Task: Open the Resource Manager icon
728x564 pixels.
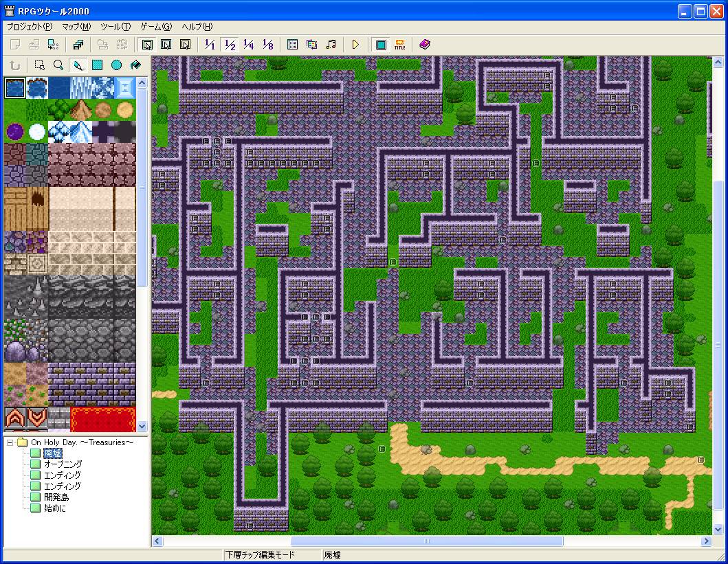Action: [x=311, y=45]
